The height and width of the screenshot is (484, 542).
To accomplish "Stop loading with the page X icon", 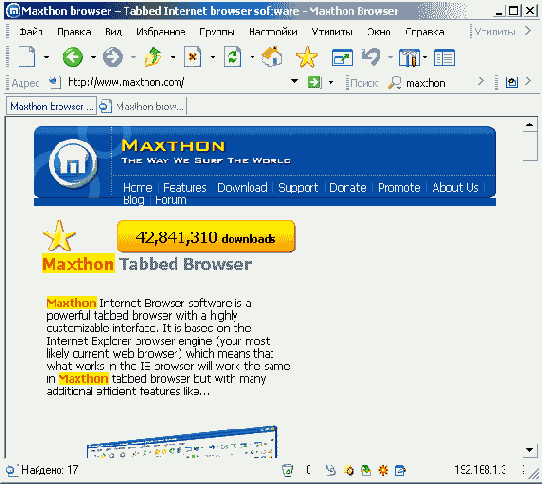I will (193, 57).
